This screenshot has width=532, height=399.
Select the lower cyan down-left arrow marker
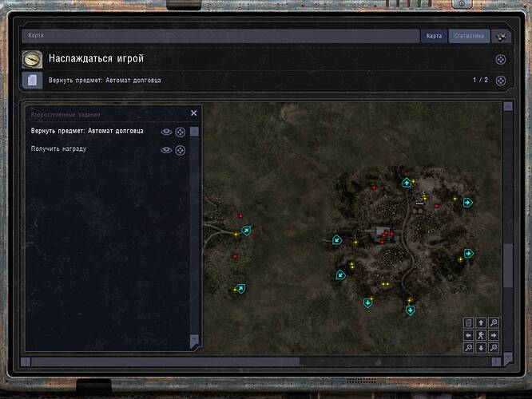click(340, 275)
